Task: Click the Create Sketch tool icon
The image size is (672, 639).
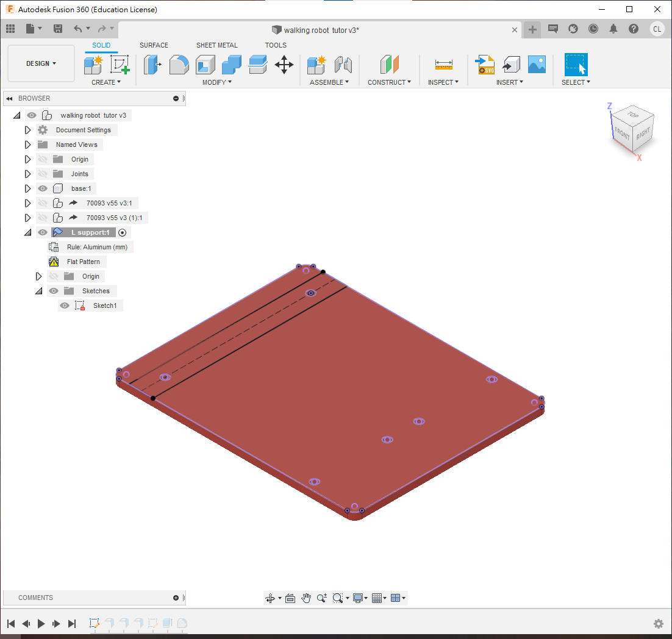Action: tap(120, 64)
